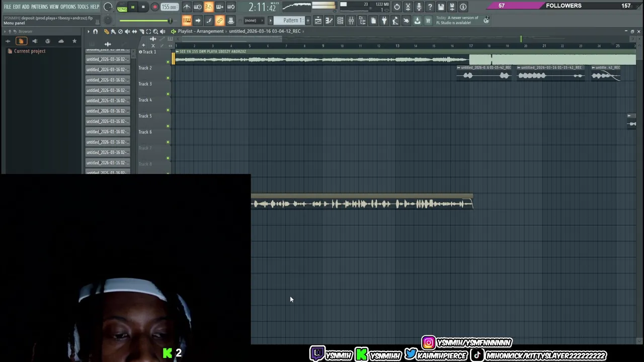Open the help question mark icon
Viewport: 644px width, 362px height.
click(x=430, y=7)
